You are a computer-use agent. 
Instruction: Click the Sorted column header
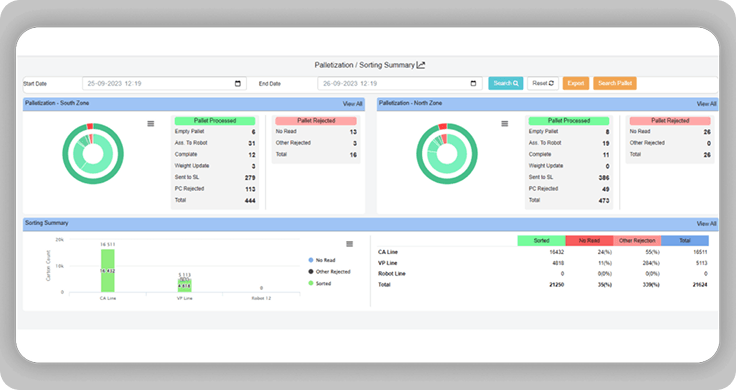pos(542,241)
